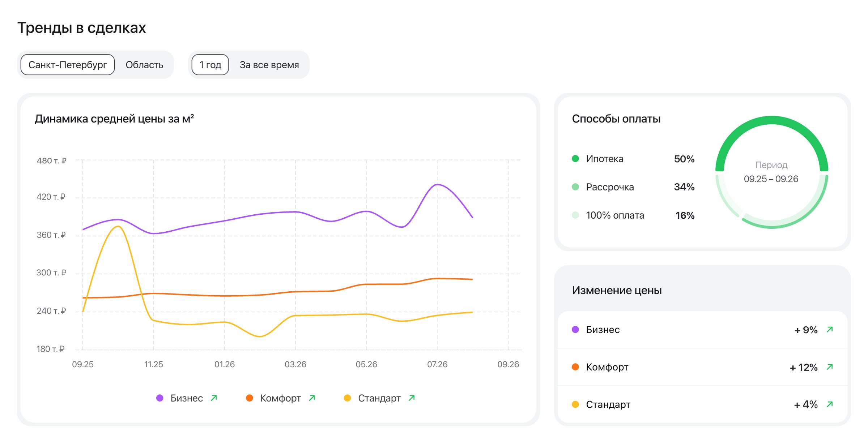
Task: Click the orange Комфорт legend dot under chart
Action: (249, 398)
